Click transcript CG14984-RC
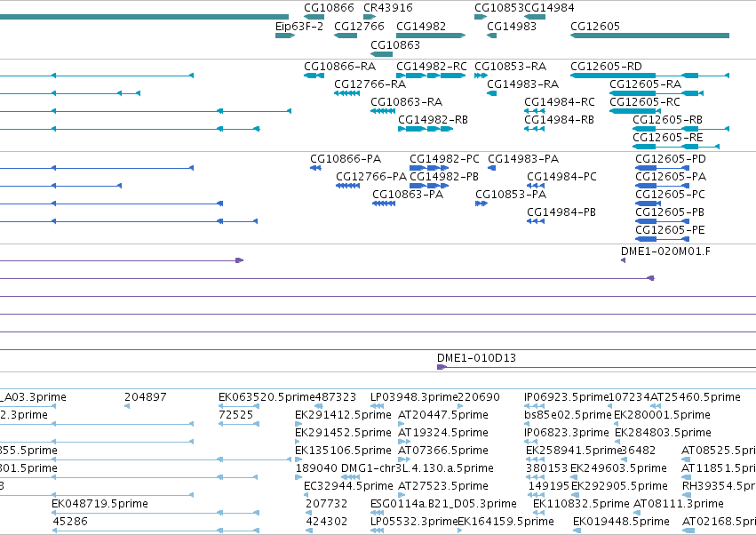756x535 pixels. click(x=560, y=102)
